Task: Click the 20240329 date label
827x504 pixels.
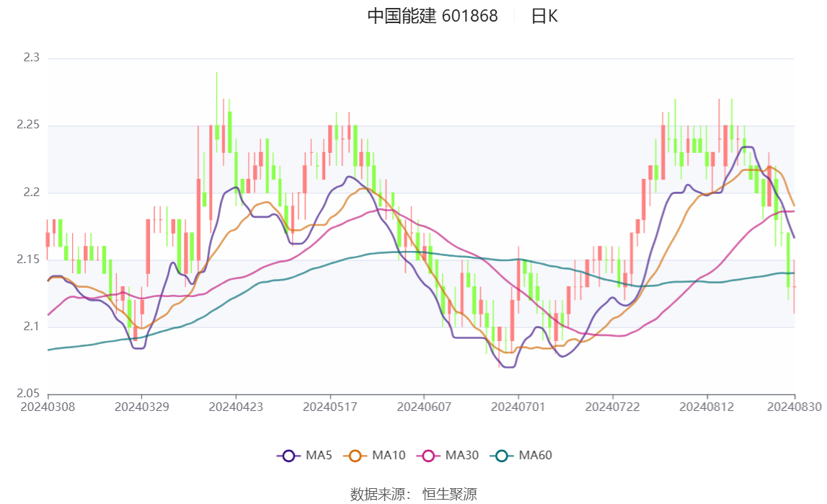Action: [142, 407]
